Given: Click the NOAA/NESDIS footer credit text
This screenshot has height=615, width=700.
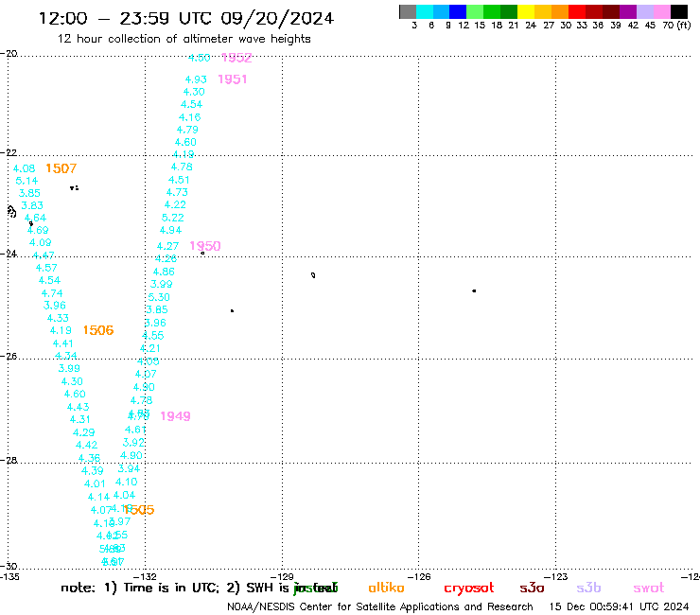Looking at the screenshot, I should tap(380, 606).
